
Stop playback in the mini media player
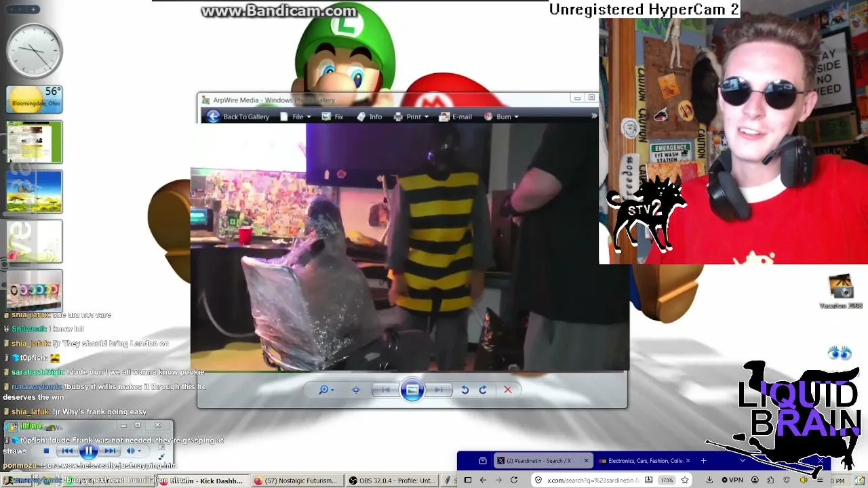point(46,451)
